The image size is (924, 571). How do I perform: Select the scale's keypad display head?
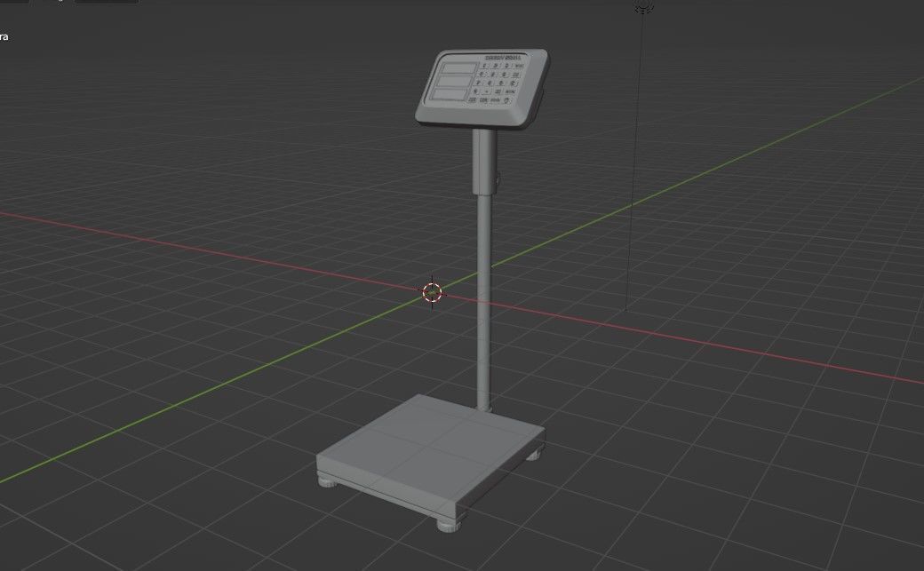pos(482,89)
